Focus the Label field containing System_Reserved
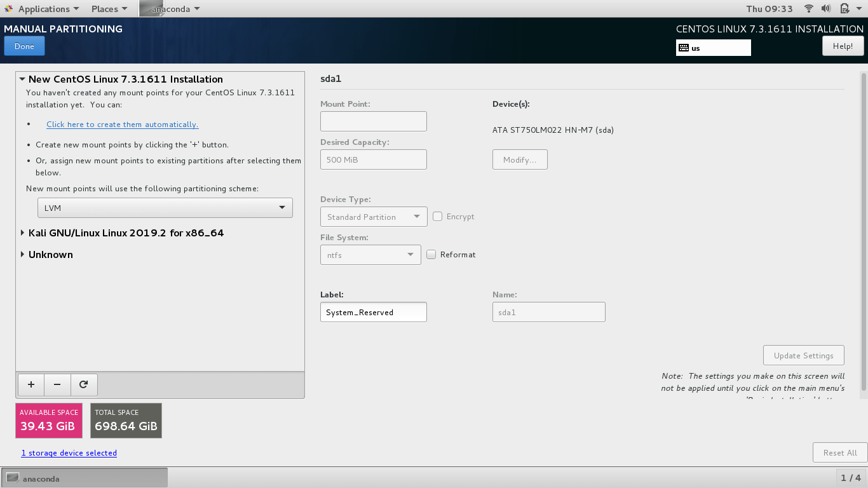 pyautogui.click(x=374, y=312)
